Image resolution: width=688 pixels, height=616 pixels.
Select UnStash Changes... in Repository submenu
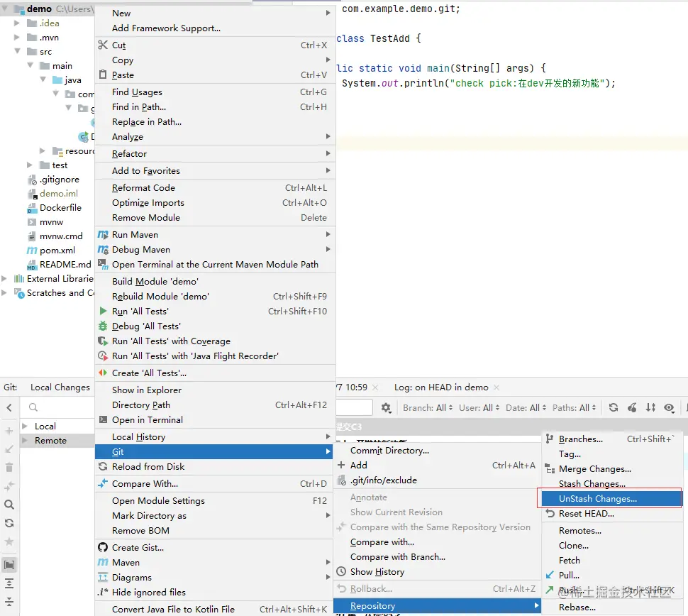coord(611,498)
